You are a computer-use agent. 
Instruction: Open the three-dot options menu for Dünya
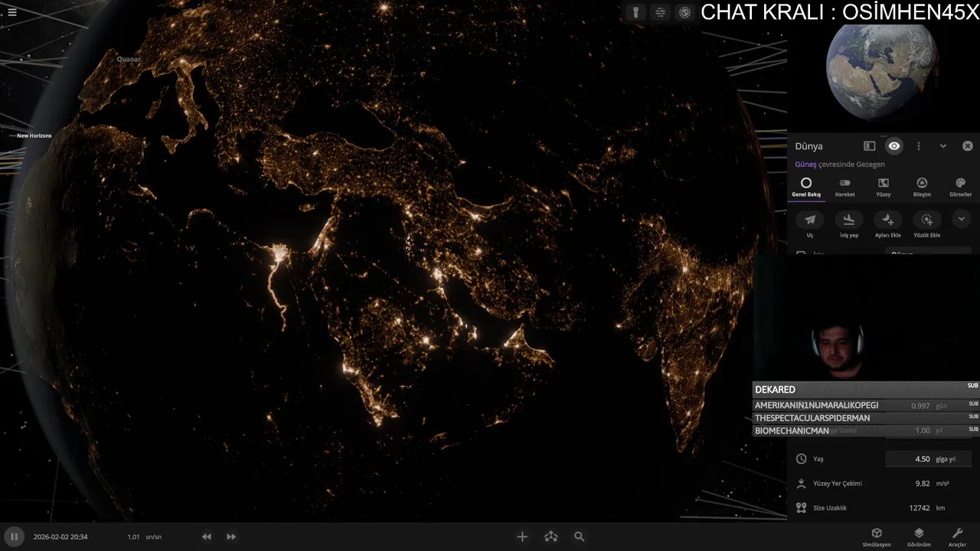919,145
